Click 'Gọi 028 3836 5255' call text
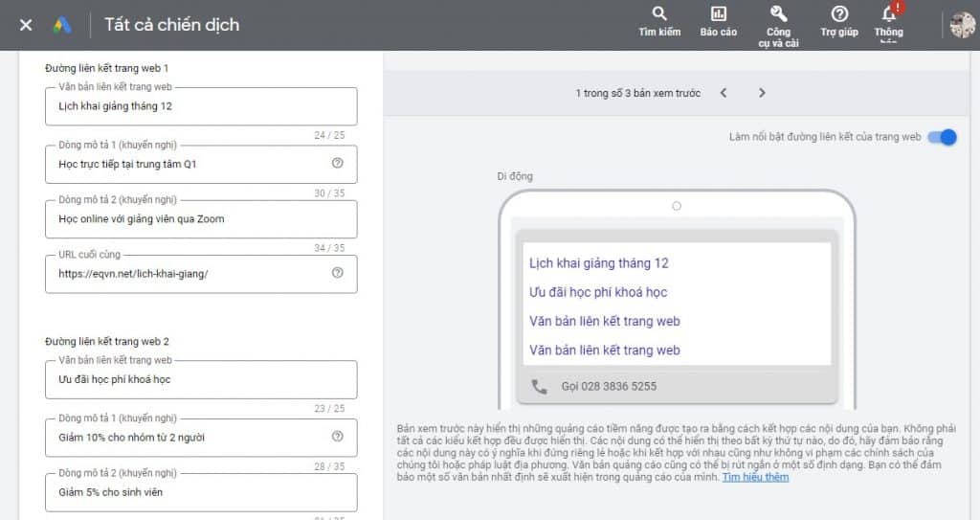The width and height of the screenshot is (980, 520). pyautogui.click(x=609, y=387)
